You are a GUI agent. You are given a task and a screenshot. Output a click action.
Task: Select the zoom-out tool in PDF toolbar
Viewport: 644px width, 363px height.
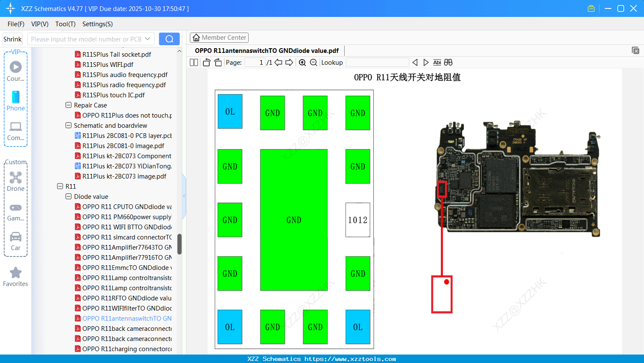pyautogui.click(x=313, y=62)
